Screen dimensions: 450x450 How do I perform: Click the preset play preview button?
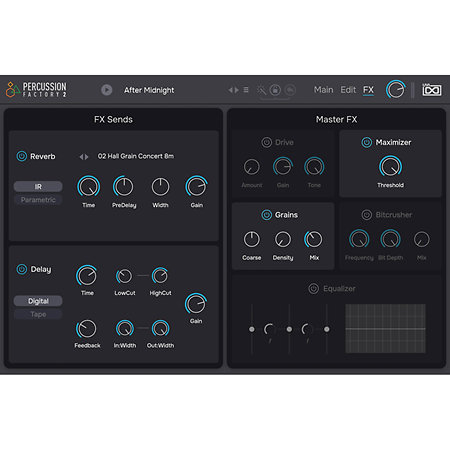point(107,90)
